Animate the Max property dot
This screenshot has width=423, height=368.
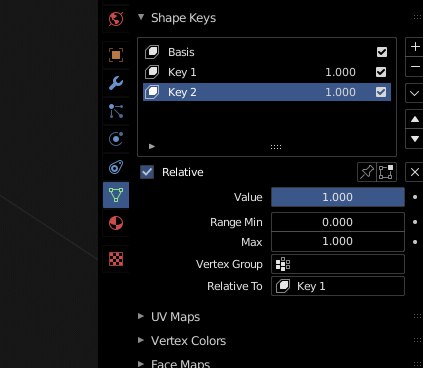pyautogui.click(x=415, y=242)
